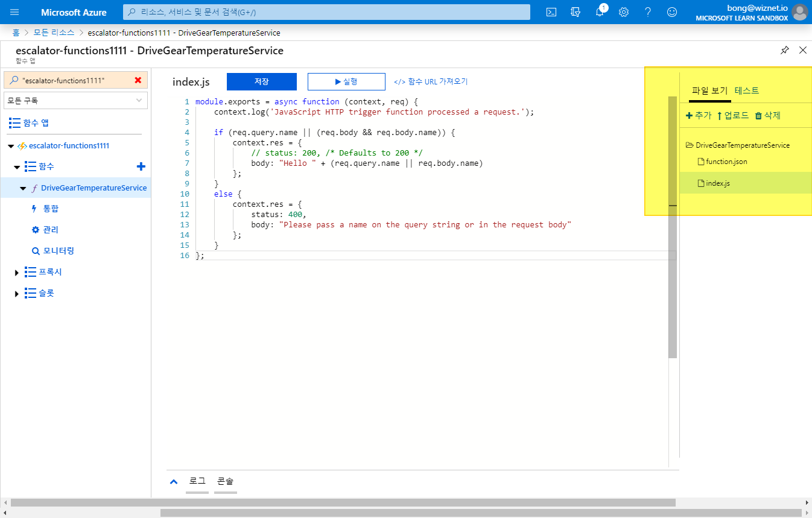Focus the top resource search box
Image resolution: width=812 pixels, height=518 pixels.
326,12
